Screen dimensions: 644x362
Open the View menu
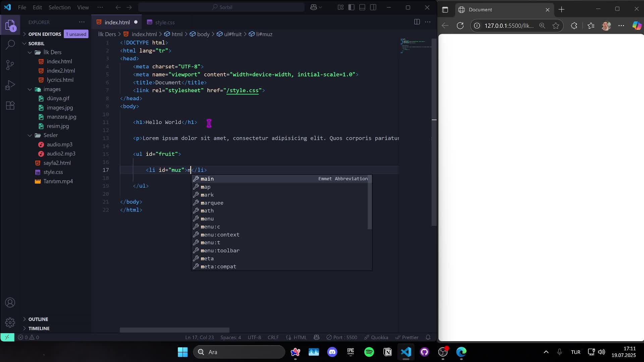point(83,7)
